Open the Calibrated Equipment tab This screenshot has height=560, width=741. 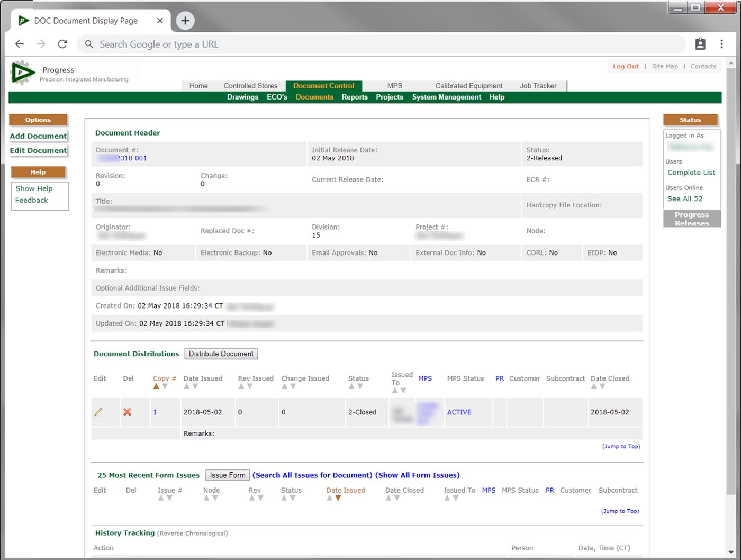tap(468, 86)
